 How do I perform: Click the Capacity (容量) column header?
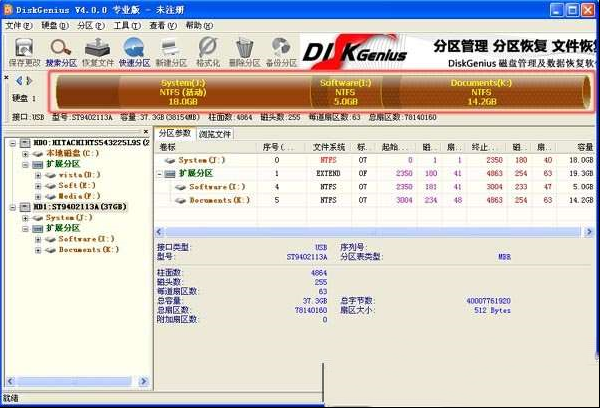point(576,147)
